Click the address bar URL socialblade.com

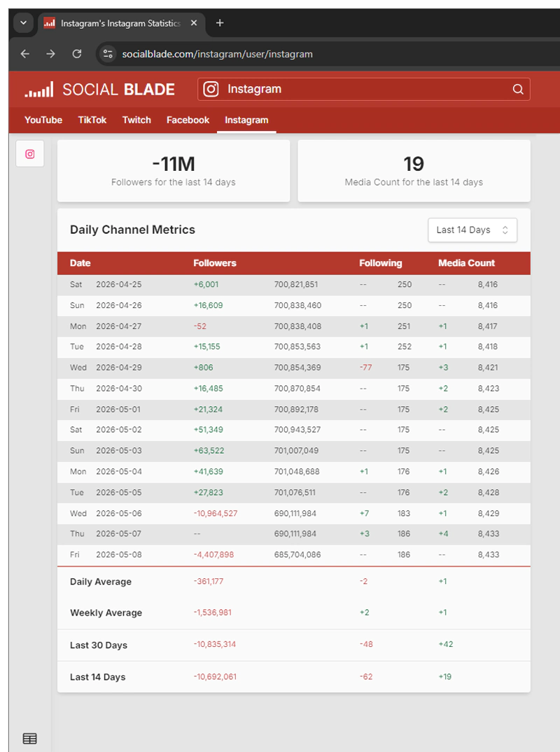pos(217,54)
